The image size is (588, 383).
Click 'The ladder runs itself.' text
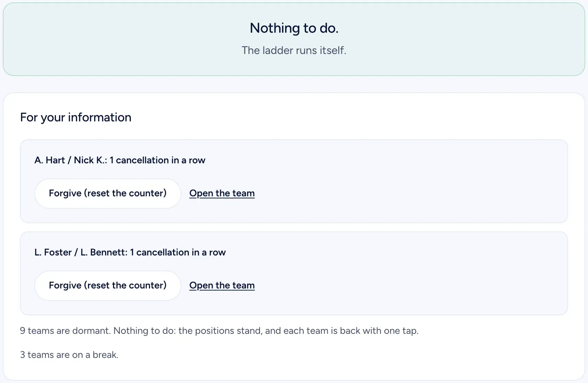[x=294, y=50]
